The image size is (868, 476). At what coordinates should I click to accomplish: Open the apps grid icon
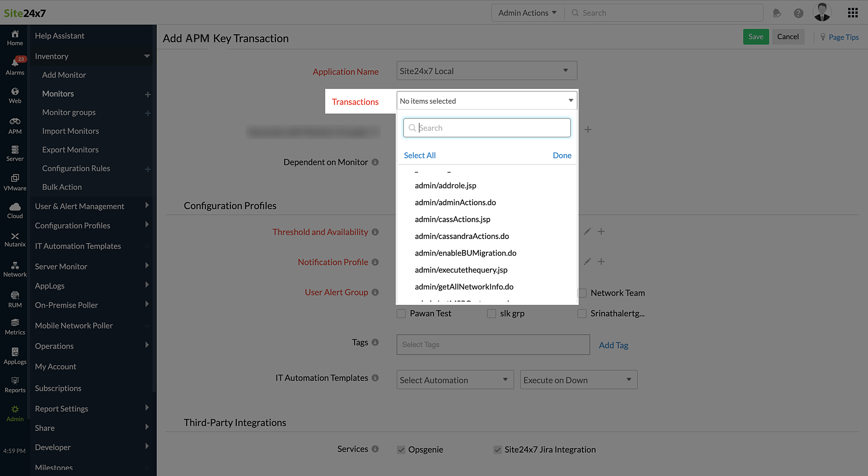click(852, 13)
